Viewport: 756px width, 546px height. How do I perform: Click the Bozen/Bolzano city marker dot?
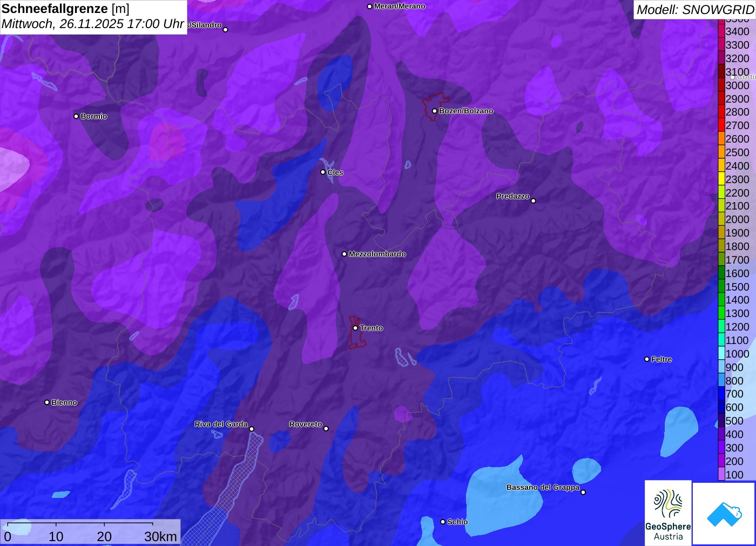click(x=434, y=111)
